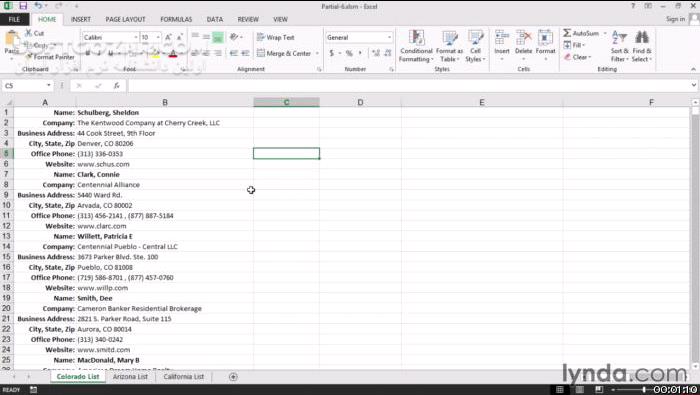Toggle Bottom Align, currently highlighted

coord(217,37)
